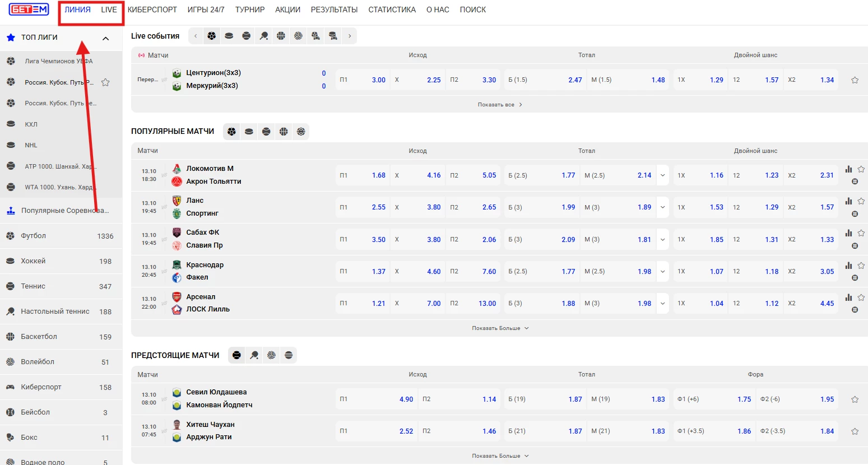Select basketball icon in Популярные матчи
This screenshot has height=465, width=868.
coord(284,132)
